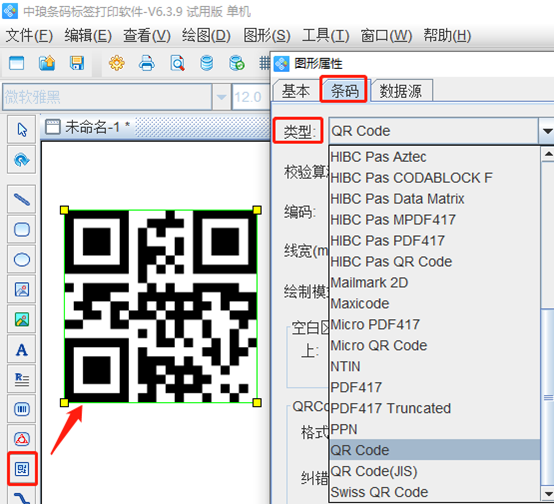Choose Micro QR Code option
Image resolution: width=554 pixels, height=504 pixels.
coord(435,345)
